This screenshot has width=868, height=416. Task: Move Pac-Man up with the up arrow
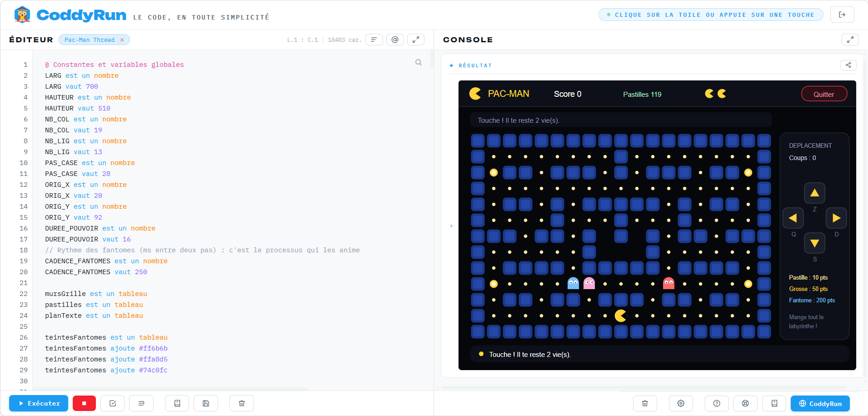point(815,193)
